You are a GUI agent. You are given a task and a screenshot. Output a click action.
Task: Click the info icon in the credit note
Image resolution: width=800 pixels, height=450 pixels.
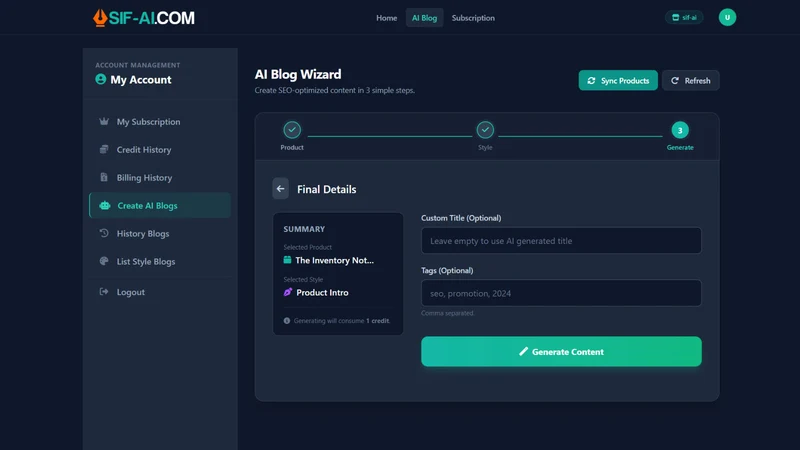pos(287,321)
